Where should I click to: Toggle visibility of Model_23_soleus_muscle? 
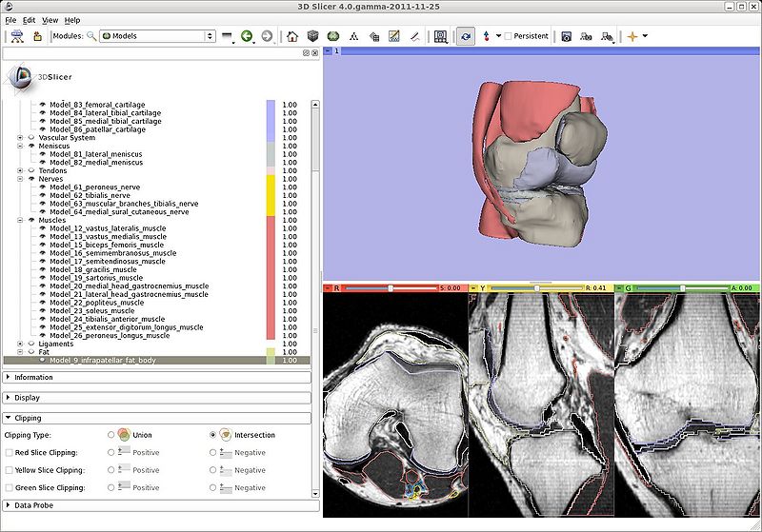click(43, 311)
